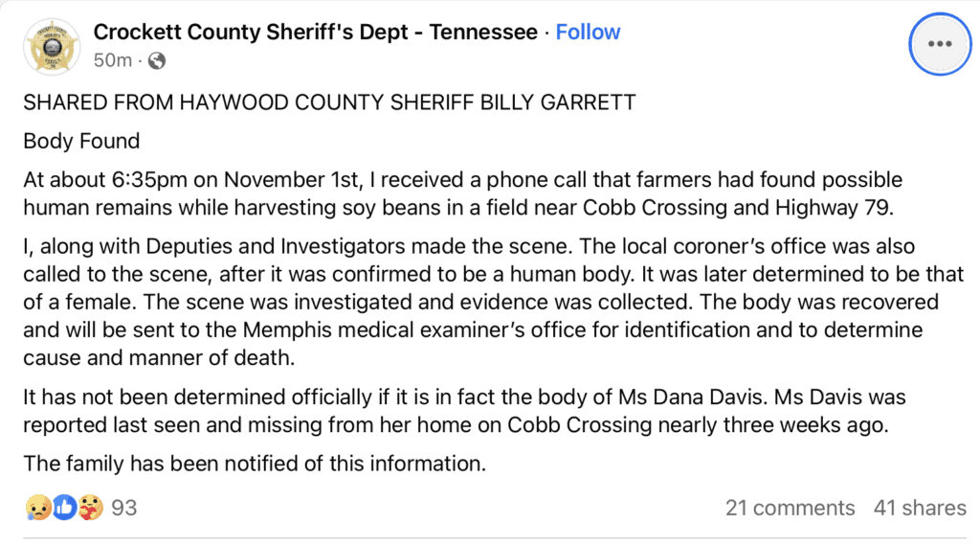Open the three-dot post options menu
This screenshot has height=545, width=980.
pyautogui.click(x=940, y=44)
